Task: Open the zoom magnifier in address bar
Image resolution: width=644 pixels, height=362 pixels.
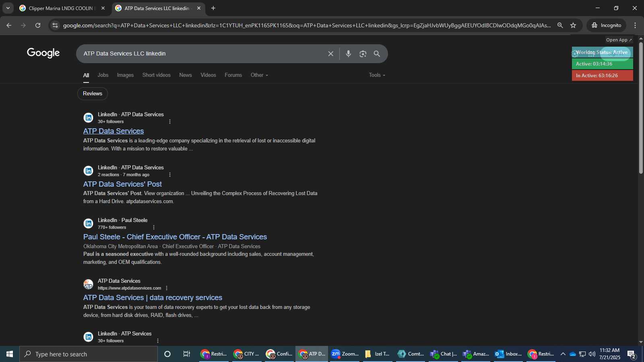Action: [560, 25]
